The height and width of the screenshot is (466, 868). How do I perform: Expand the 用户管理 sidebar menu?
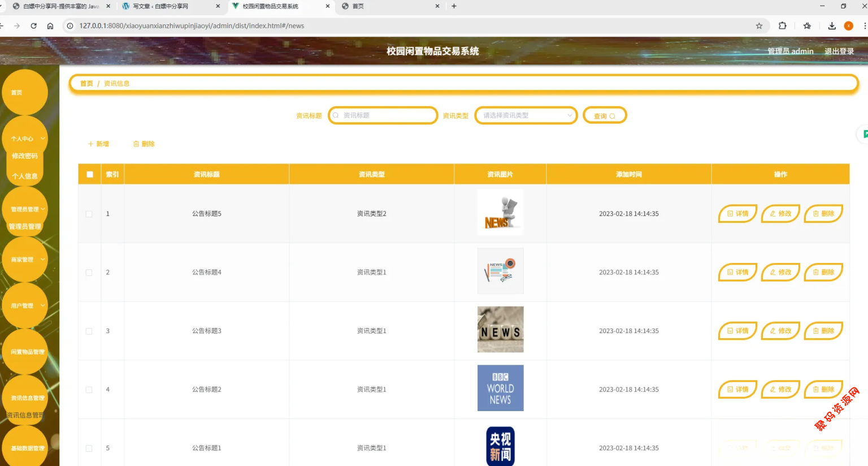(x=25, y=306)
